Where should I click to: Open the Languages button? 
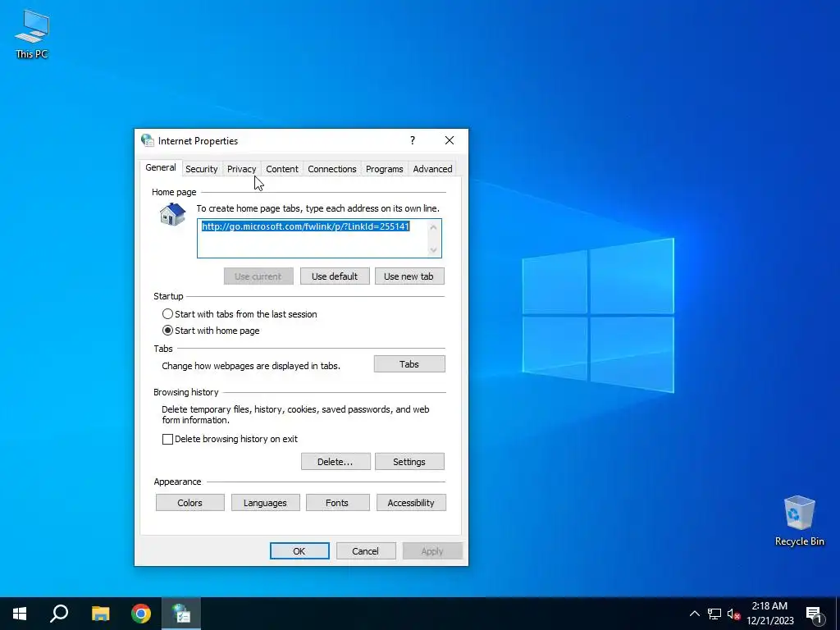[265, 503]
